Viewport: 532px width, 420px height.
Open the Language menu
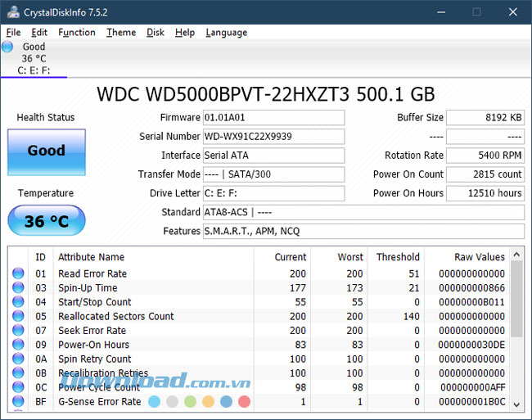[226, 33]
